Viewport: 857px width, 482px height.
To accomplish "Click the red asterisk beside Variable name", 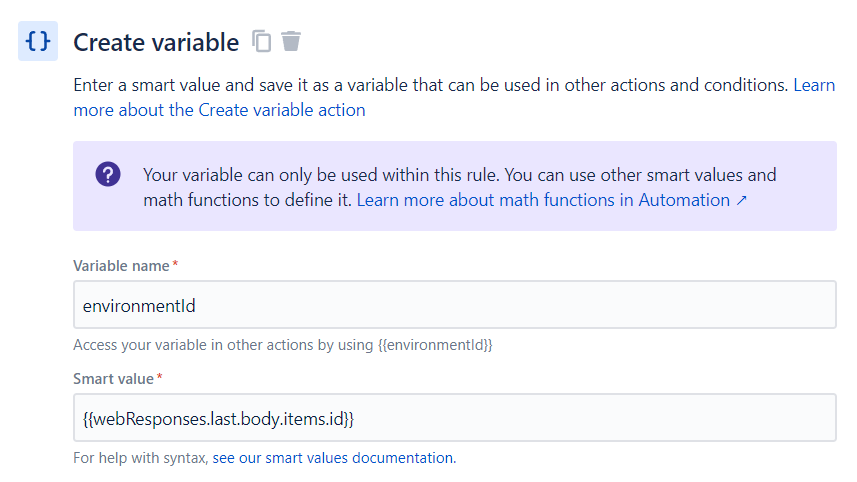I will coord(176,264).
